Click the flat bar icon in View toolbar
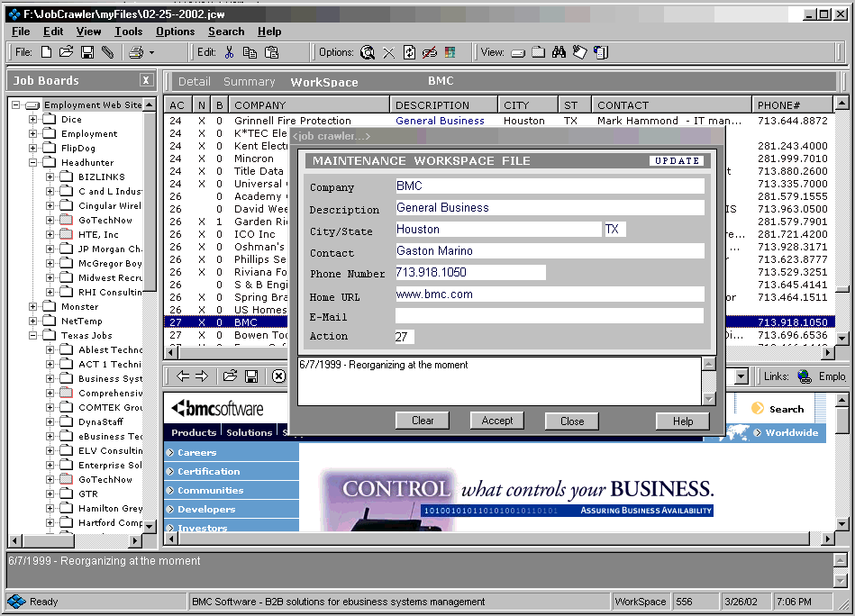855x616 pixels. click(x=518, y=53)
